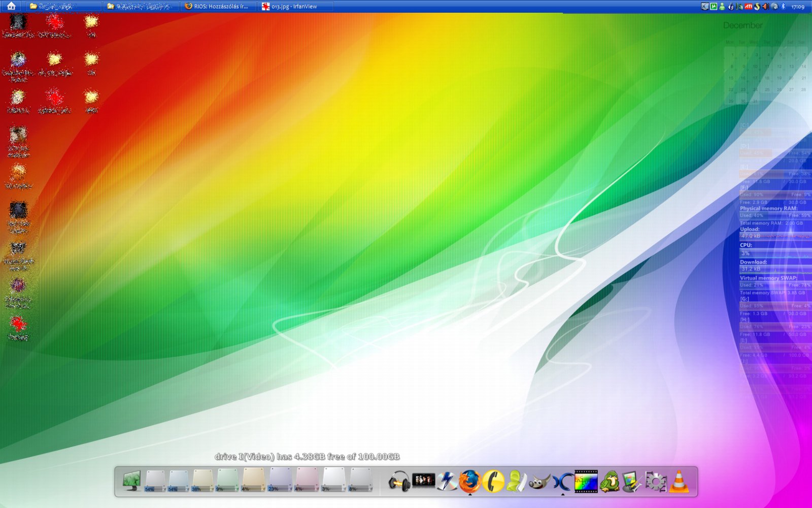This screenshot has height=508, width=812.
Task: Launch the paint picture editor icon in dock
Action: 632,482
